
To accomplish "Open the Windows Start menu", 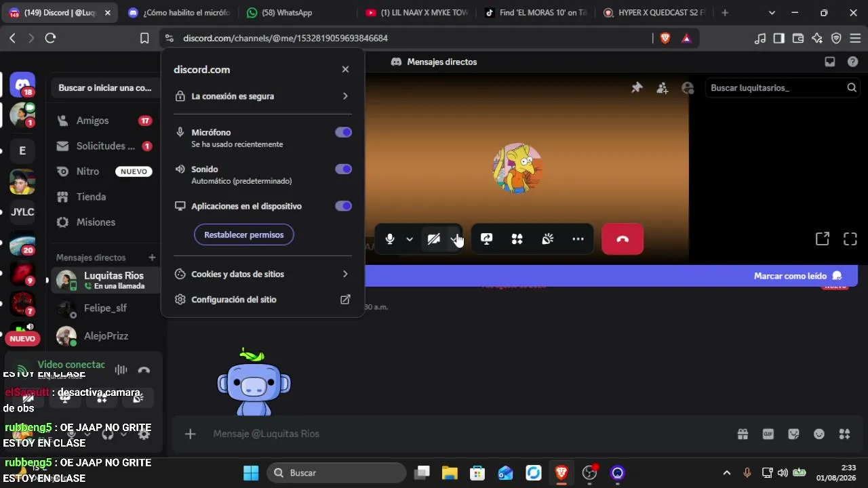I will pos(251,473).
